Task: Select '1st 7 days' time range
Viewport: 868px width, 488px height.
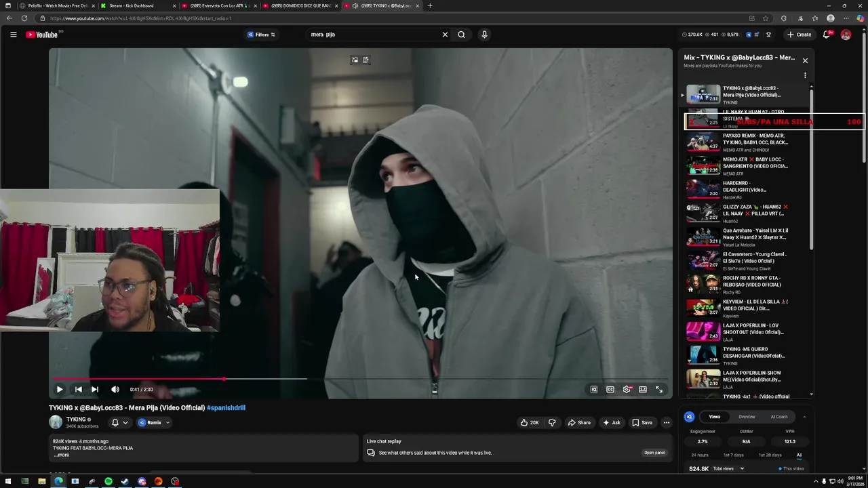Action: (733, 455)
